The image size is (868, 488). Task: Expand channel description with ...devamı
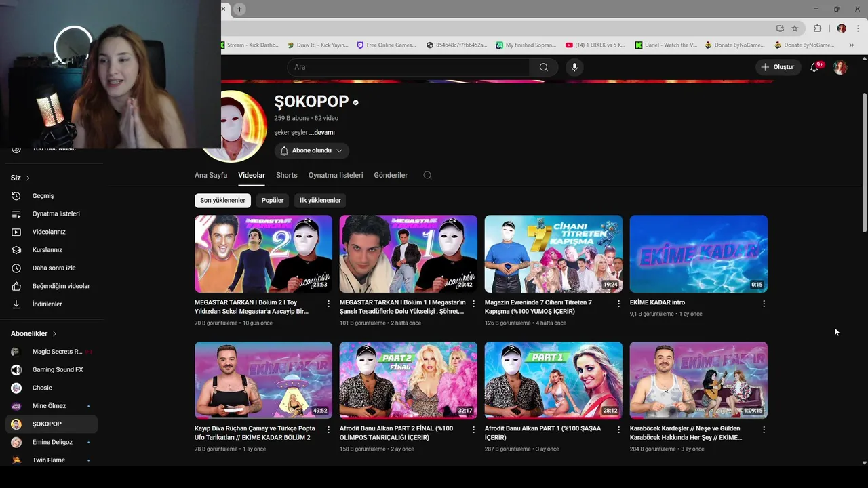pos(322,132)
